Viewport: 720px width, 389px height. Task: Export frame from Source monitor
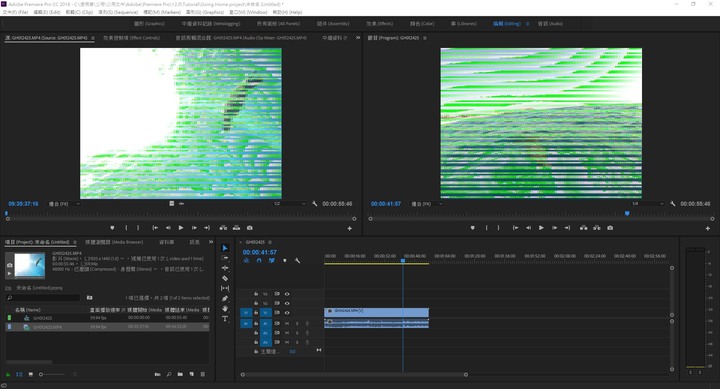(250, 228)
